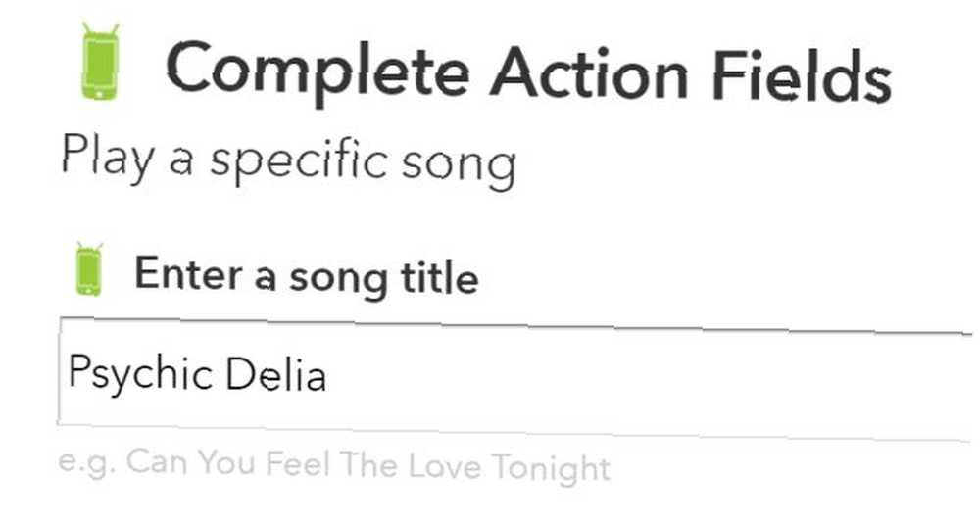Click the word title in the field label
The width and height of the screenshot is (980, 526).
(440, 277)
